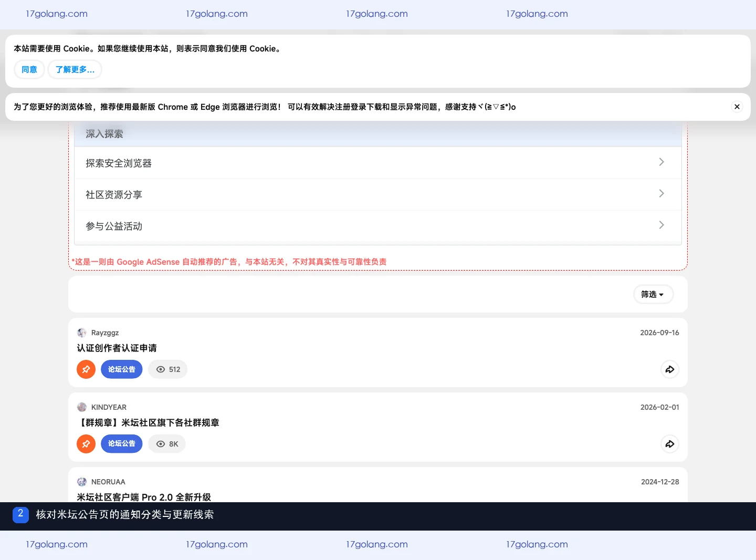Screen dimensions: 756x560
Task: Visit Rayzggz user profile name
Action: tap(105, 333)
